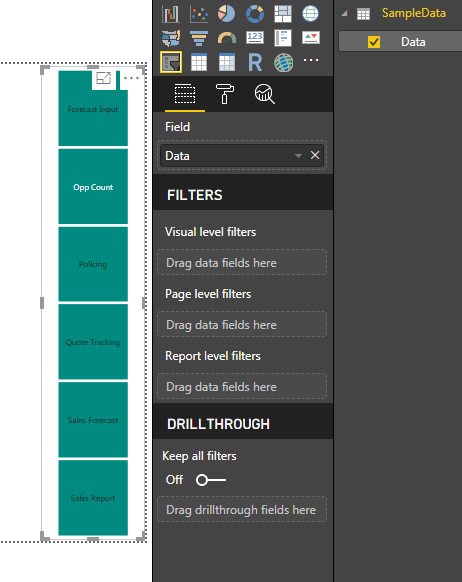The width and height of the screenshot is (462, 582).
Task: Pick the KPI visual icon
Action: click(311, 38)
